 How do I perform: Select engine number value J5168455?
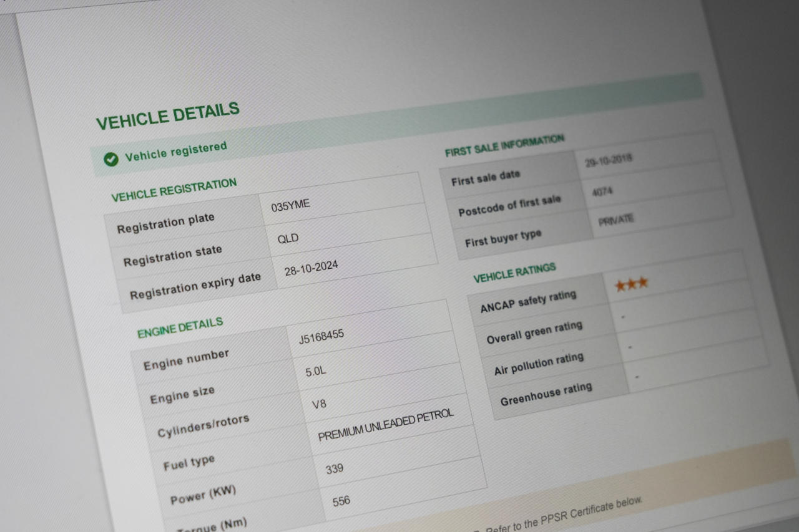tap(321, 337)
